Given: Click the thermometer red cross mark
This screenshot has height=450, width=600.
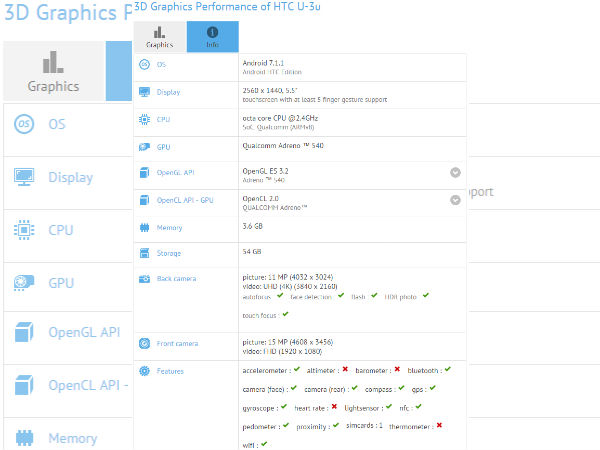Looking at the screenshot, I should pyautogui.click(x=439, y=425).
